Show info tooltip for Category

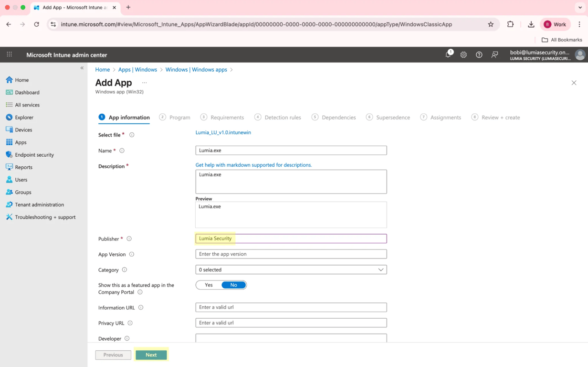[x=125, y=270]
